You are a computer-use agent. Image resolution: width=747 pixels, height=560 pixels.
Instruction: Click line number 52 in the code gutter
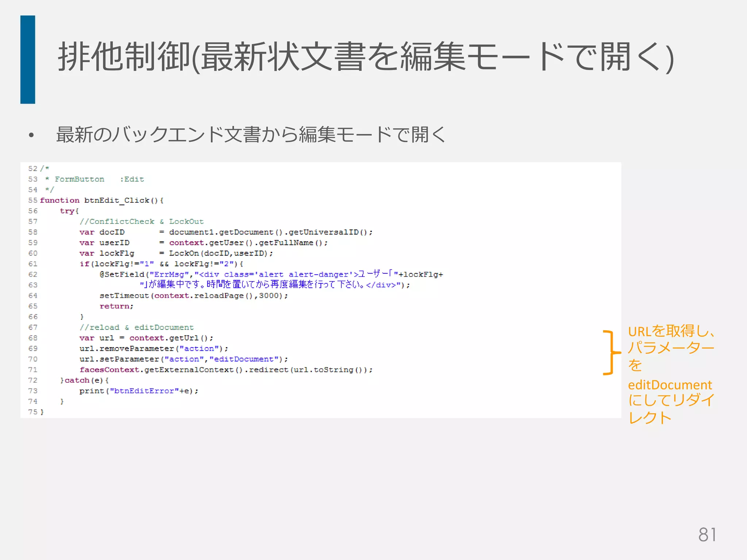coord(33,168)
